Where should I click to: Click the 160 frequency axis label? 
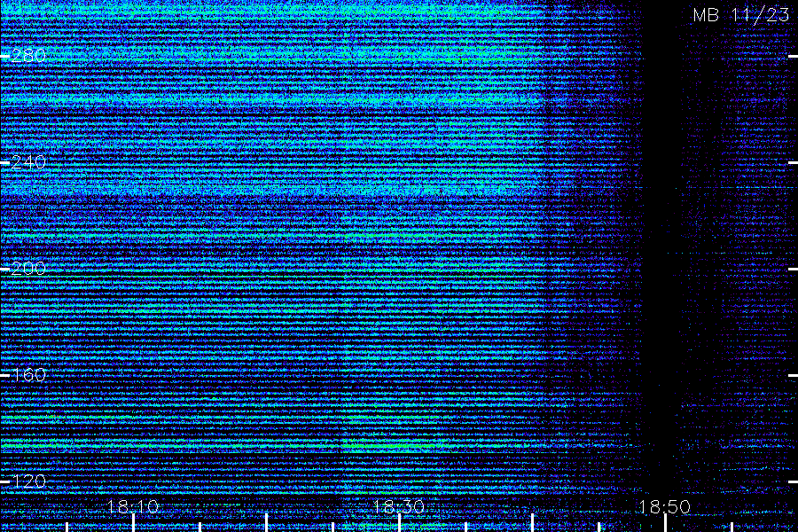click(28, 375)
